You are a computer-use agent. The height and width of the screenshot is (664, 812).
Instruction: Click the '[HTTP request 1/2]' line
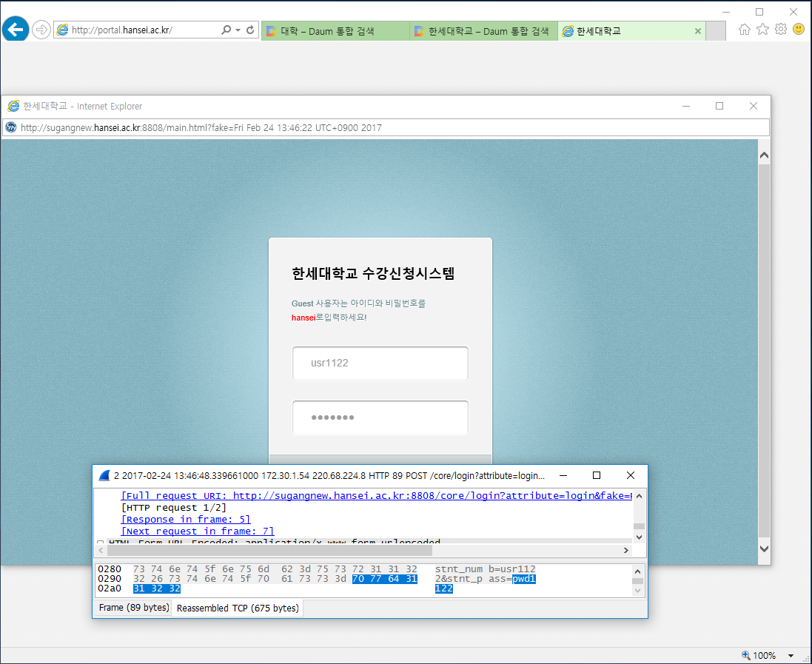(x=173, y=508)
